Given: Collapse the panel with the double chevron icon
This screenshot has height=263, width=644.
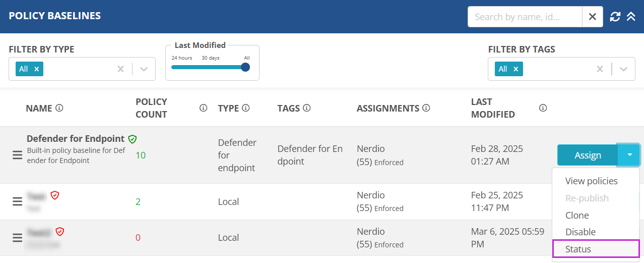Looking at the screenshot, I should point(631,17).
